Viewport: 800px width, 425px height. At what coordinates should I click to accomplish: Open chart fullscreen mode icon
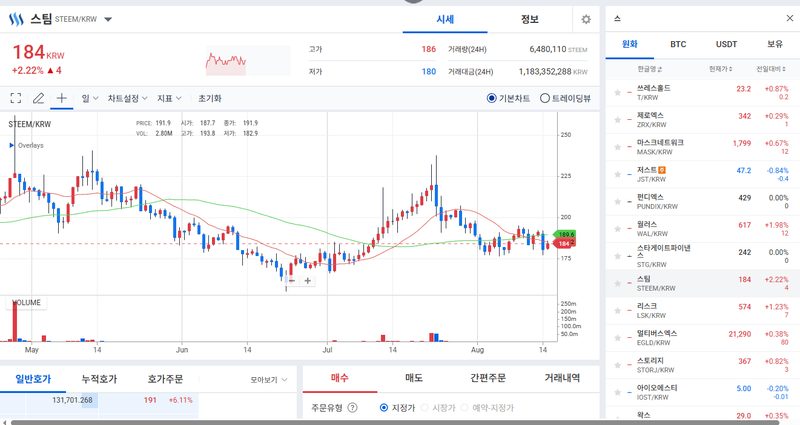pos(16,98)
